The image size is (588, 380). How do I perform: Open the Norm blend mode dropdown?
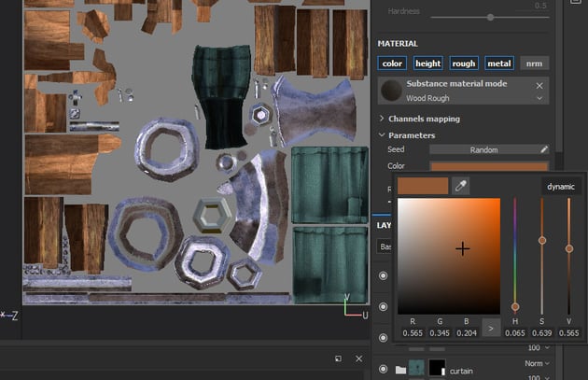pyautogui.click(x=535, y=363)
